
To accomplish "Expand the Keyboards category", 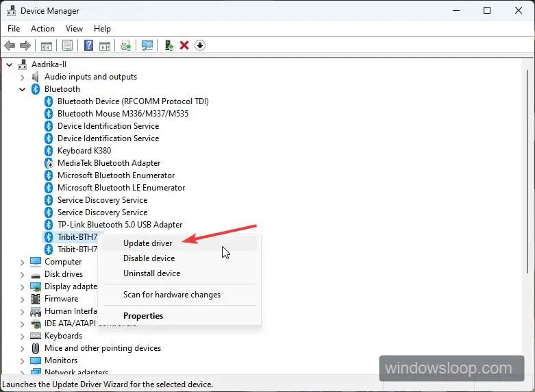I will click(x=22, y=336).
